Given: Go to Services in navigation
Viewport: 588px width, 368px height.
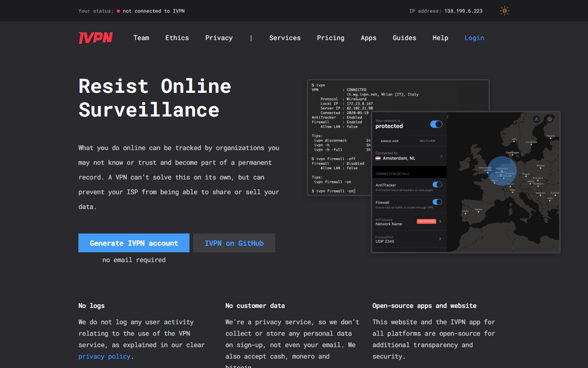Looking at the screenshot, I should (x=285, y=38).
